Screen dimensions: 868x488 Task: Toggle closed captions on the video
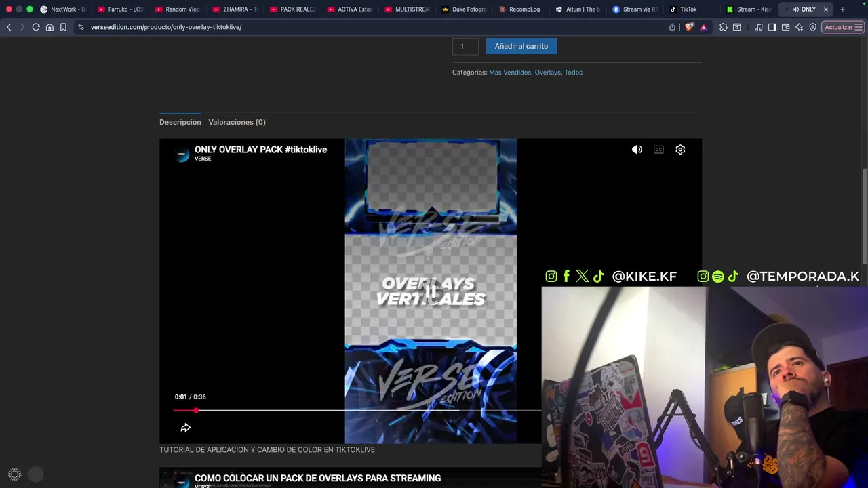(x=658, y=150)
